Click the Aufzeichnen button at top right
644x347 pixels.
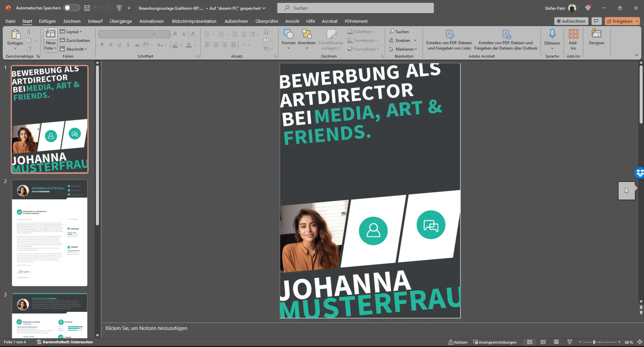pyautogui.click(x=571, y=21)
